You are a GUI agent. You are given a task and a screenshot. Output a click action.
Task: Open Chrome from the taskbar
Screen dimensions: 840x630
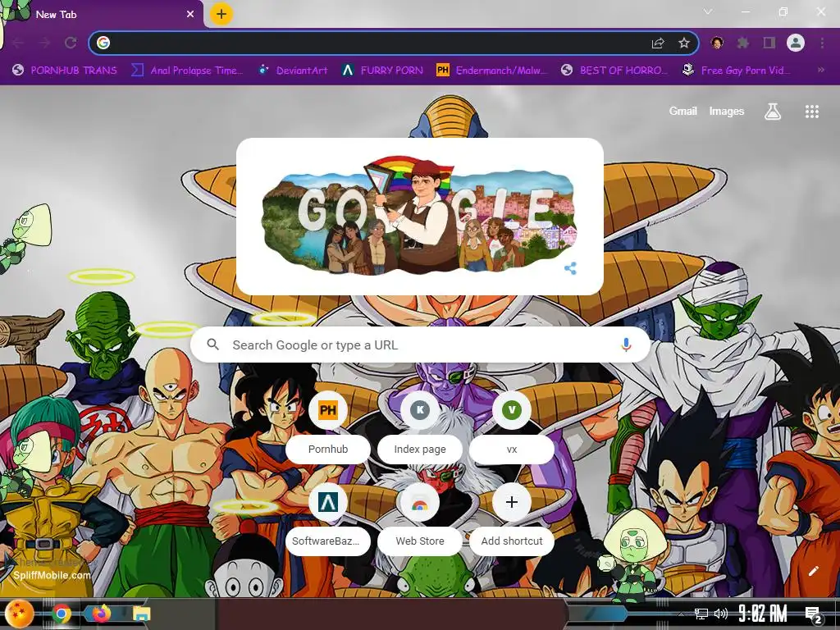[62, 614]
